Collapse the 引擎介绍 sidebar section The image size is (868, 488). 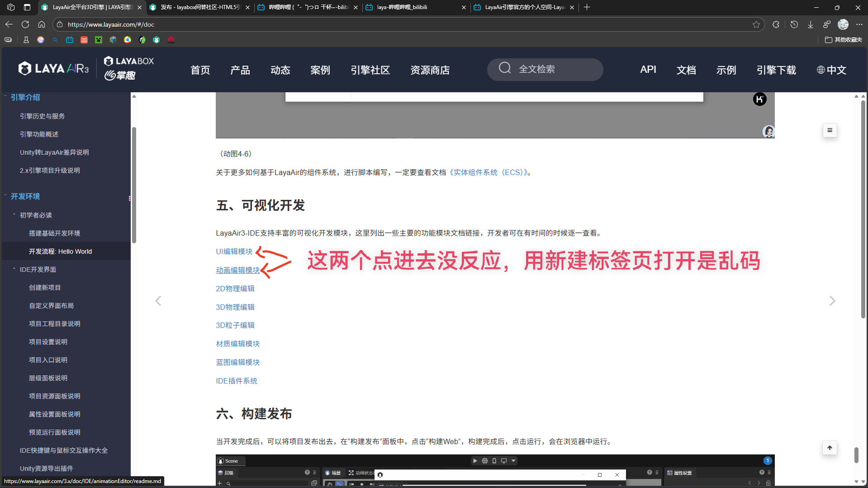point(5,96)
